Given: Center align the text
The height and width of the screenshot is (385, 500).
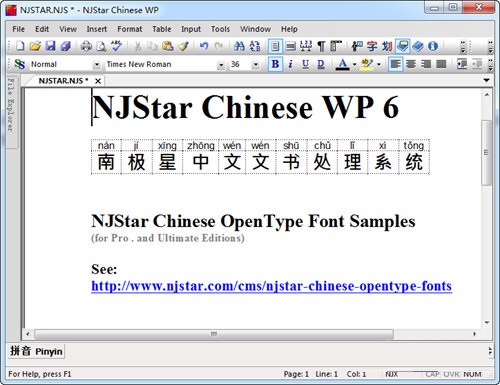Looking at the screenshot, I should pos(411,64).
